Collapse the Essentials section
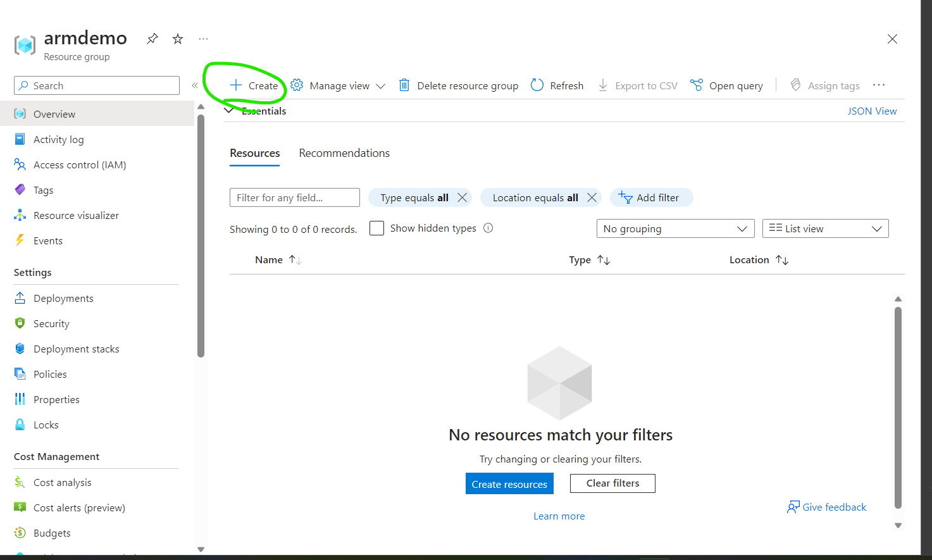The height and width of the screenshot is (560, 932). click(x=229, y=111)
